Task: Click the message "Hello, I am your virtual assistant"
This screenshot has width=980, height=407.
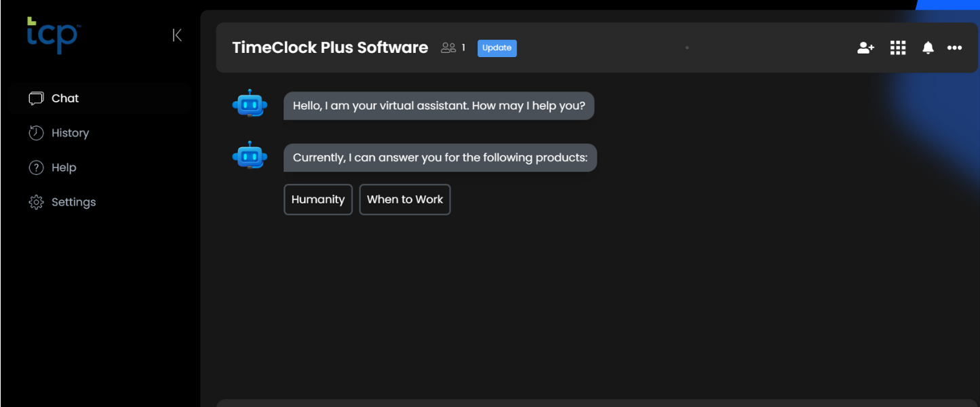Action: [x=439, y=106]
